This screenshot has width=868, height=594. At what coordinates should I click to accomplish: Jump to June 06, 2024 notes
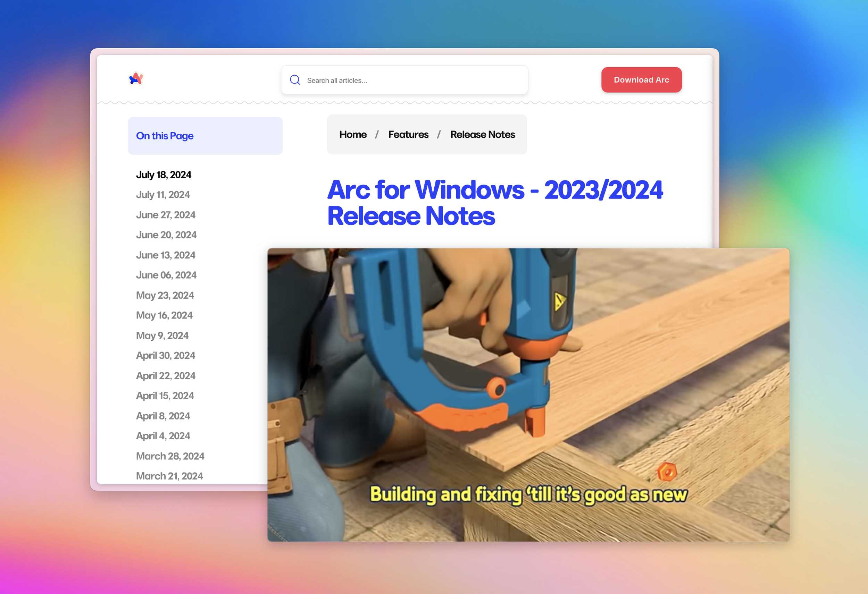166,275
